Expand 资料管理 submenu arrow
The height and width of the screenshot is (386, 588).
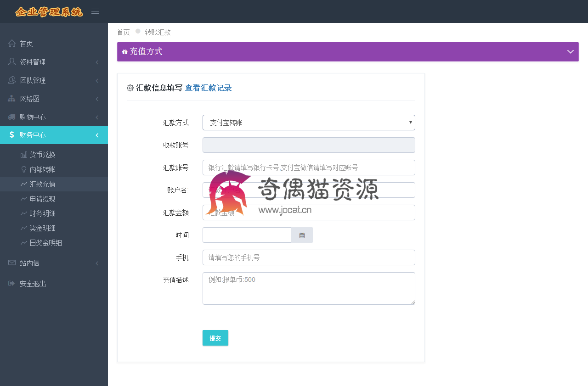[97, 62]
